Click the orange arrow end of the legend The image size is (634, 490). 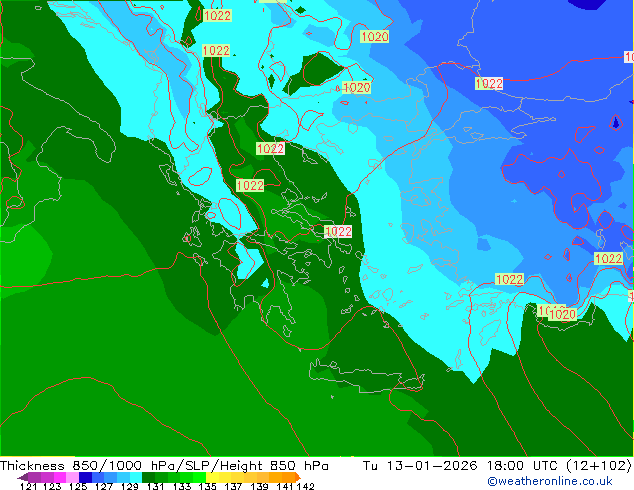point(298,477)
